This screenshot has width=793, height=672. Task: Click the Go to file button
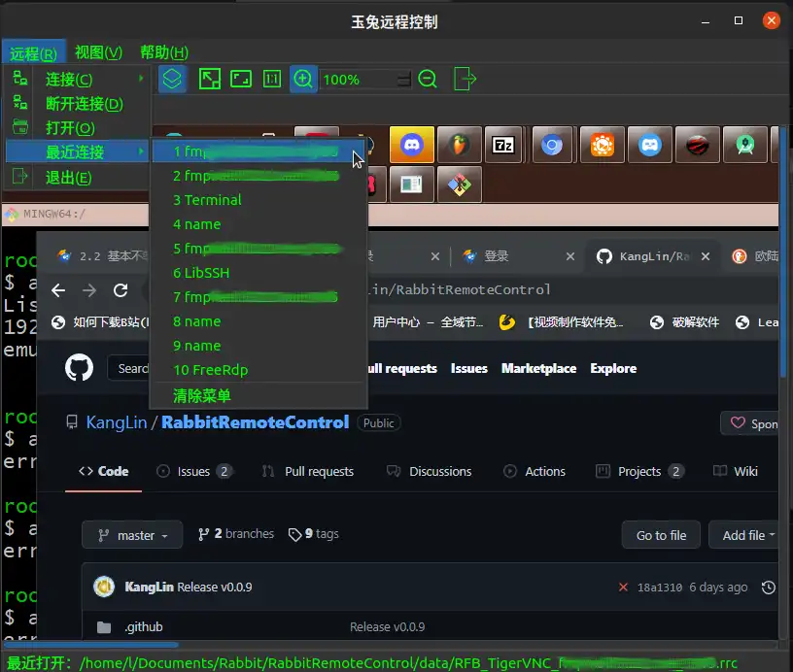tap(661, 534)
